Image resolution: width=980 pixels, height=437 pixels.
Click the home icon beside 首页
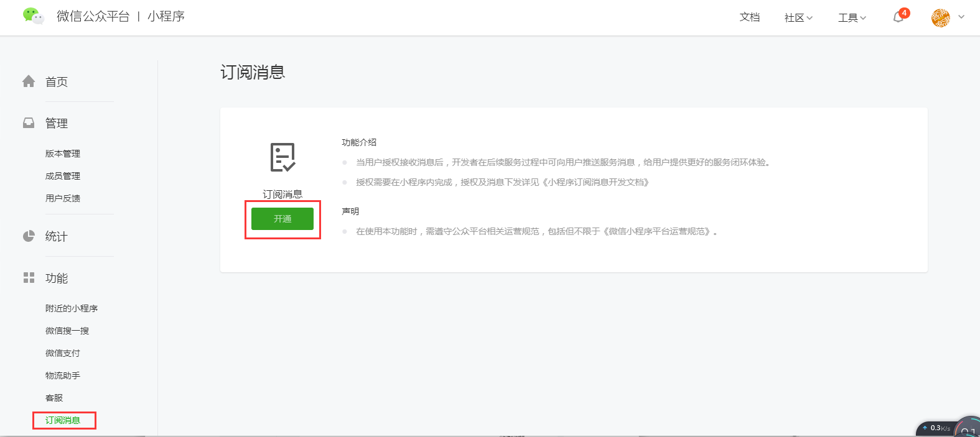pyautogui.click(x=29, y=81)
